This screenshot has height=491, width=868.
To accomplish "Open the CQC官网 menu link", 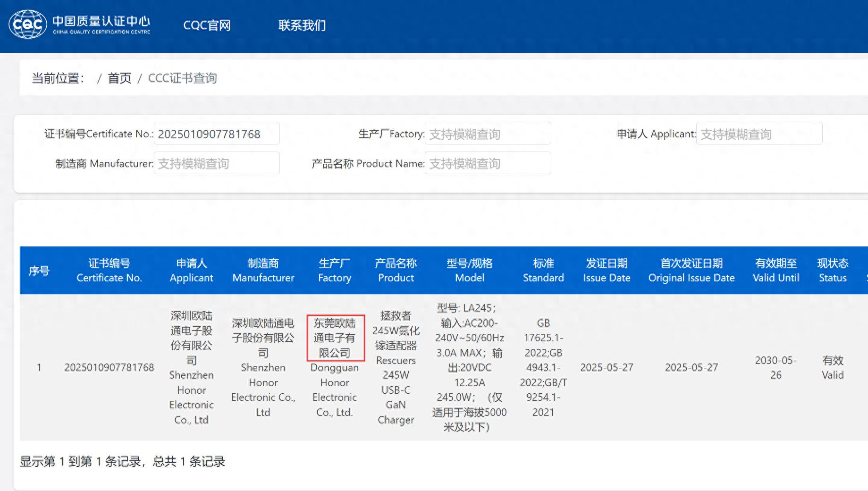I will 207,25.
